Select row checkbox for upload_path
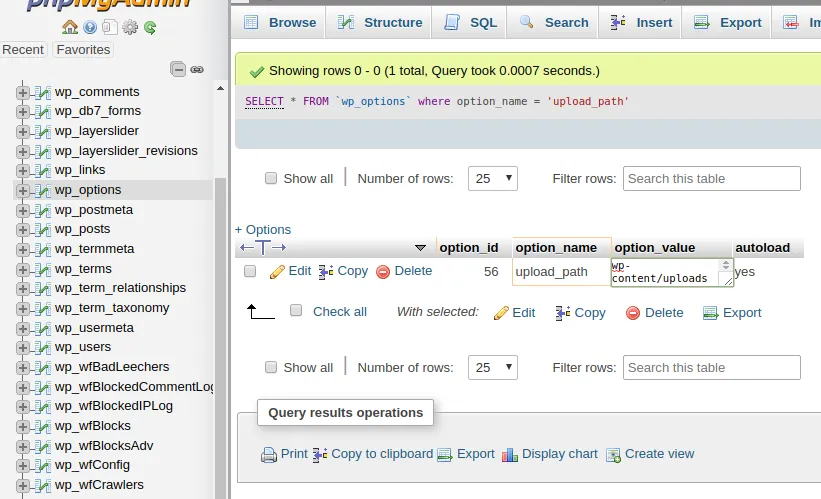This screenshot has height=499, width=821. point(250,271)
